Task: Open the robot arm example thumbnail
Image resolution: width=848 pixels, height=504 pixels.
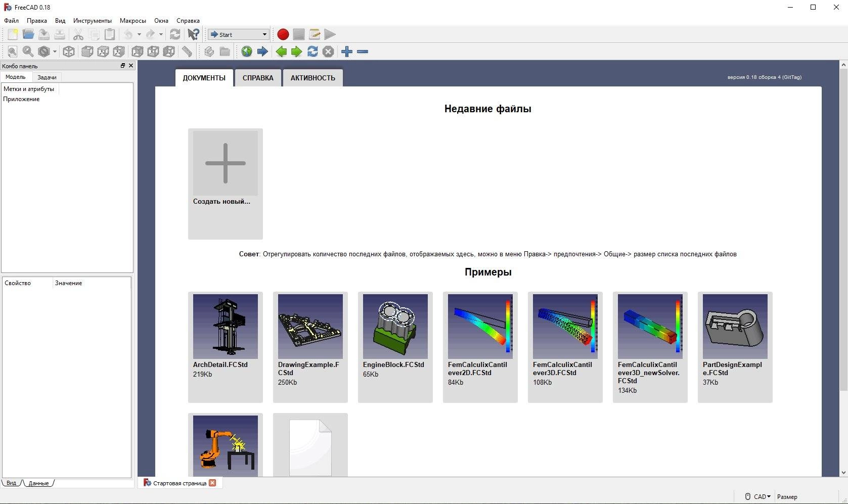Action: [226, 445]
